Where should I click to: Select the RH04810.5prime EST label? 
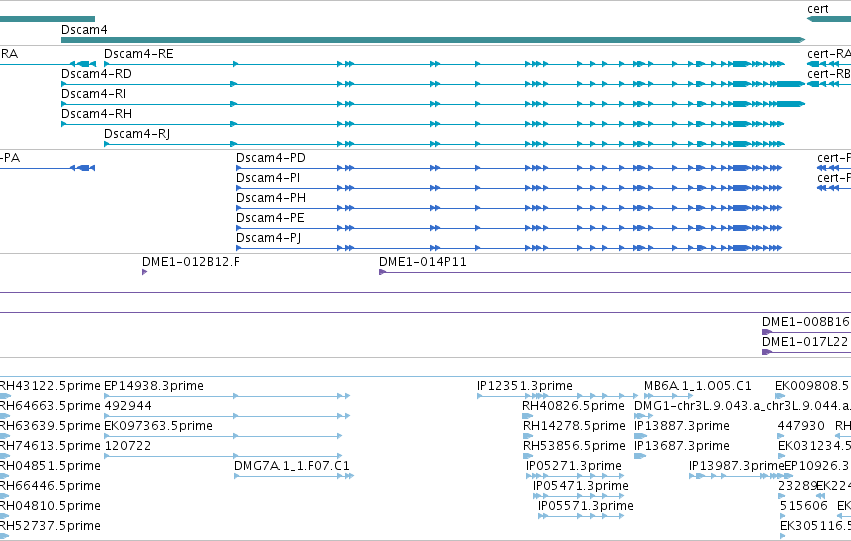point(50,506)
